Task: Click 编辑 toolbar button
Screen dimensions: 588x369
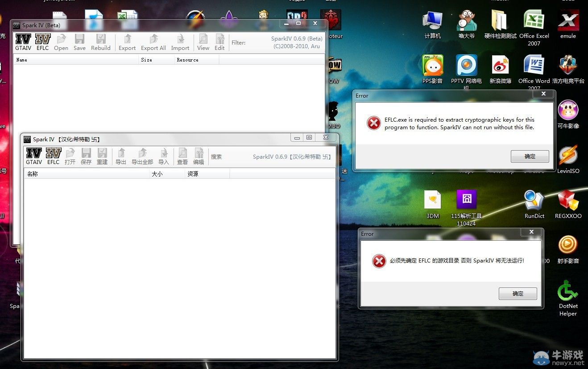Action: pos(199,156)
